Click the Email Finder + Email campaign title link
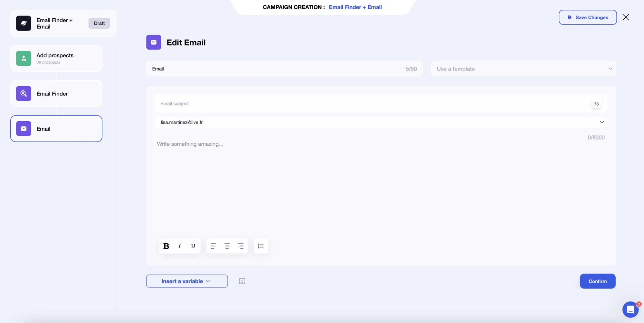Screen dimensions: 644x323 355,7
